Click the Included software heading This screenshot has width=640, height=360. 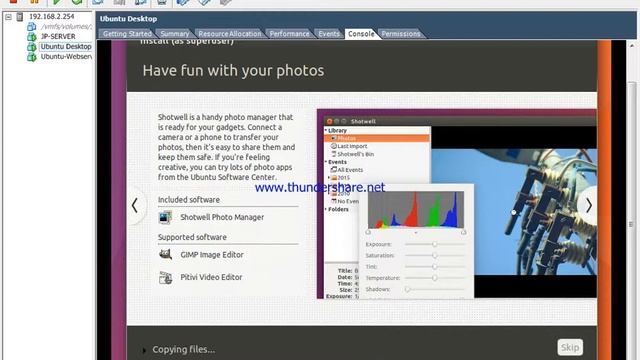point(189,200)
